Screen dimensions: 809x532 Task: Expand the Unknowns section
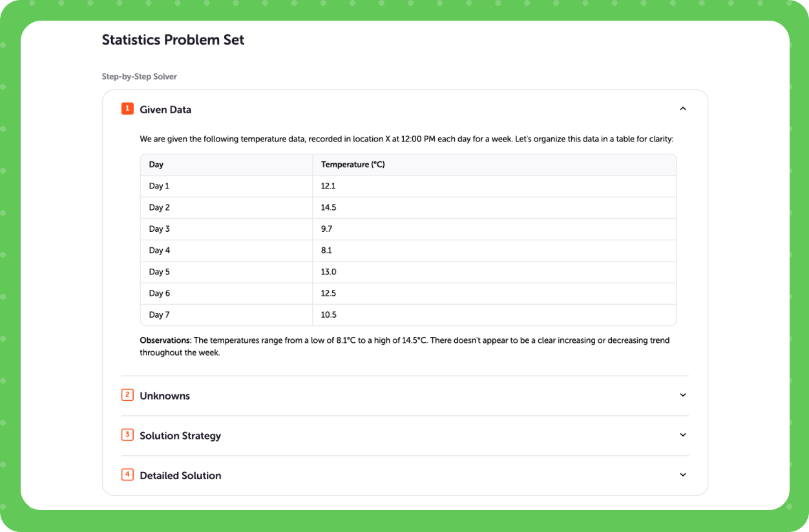tap(683, 394)
